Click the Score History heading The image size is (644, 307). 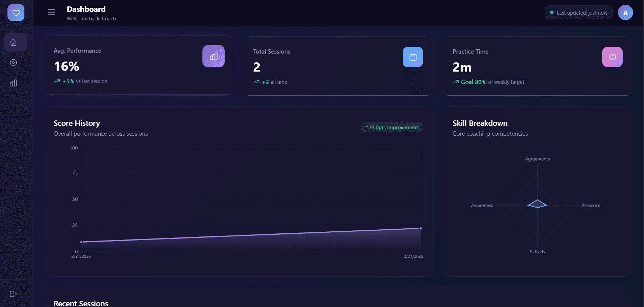point(77,123)
